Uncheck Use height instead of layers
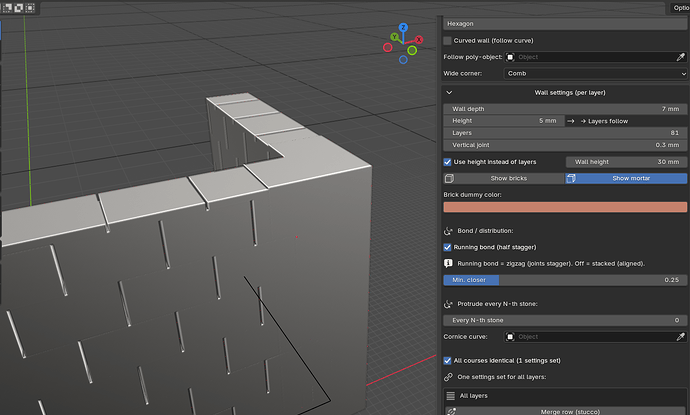The height and width of the screenshot is (415, 690). tap(448, 162)
